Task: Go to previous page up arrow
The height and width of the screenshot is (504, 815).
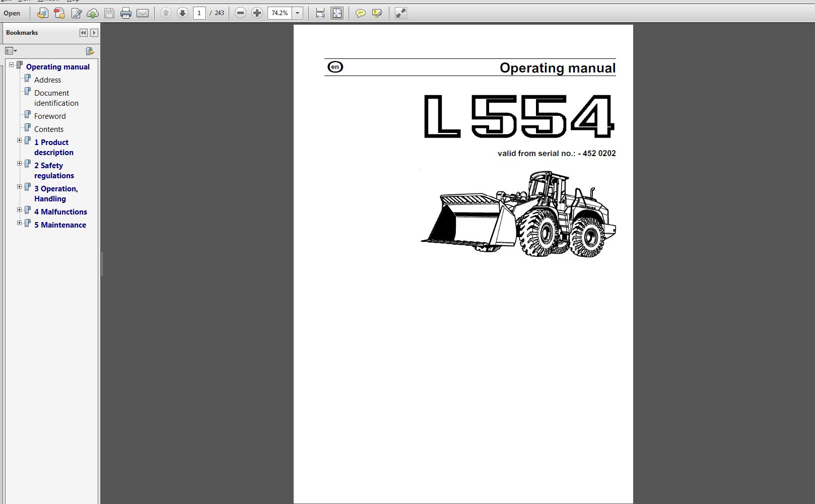Action: 166,13
